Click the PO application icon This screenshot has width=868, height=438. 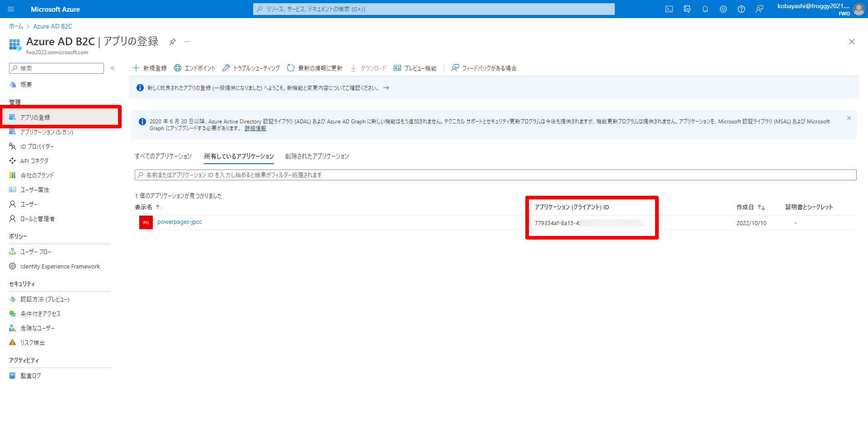146,222
